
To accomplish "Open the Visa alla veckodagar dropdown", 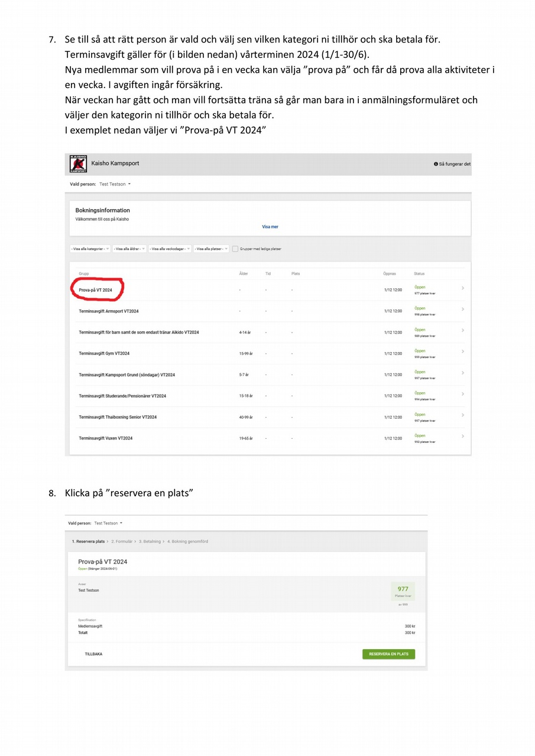I will (170, 249).
